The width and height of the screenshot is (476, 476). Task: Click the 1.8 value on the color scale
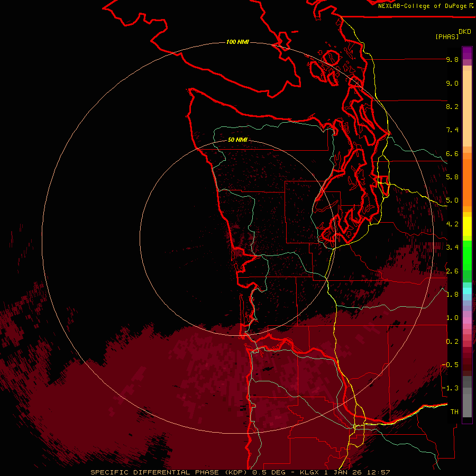[452, 295]
